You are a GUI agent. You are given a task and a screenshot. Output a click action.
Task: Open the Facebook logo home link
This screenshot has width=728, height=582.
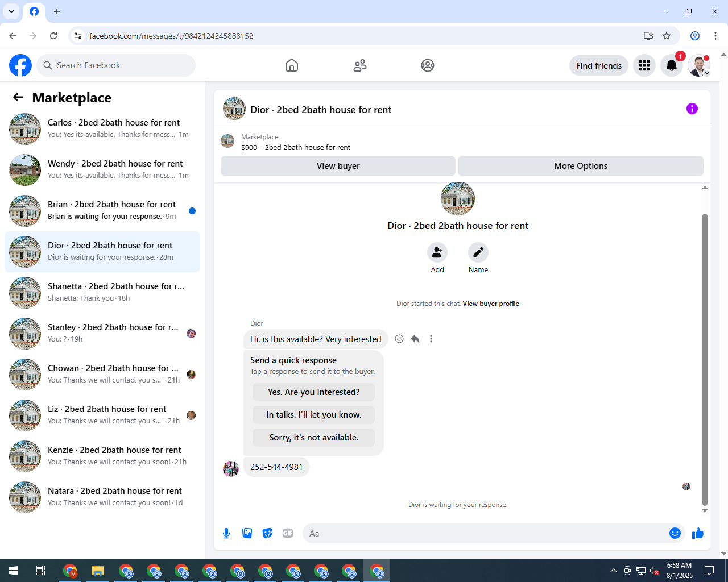(20, 65)
